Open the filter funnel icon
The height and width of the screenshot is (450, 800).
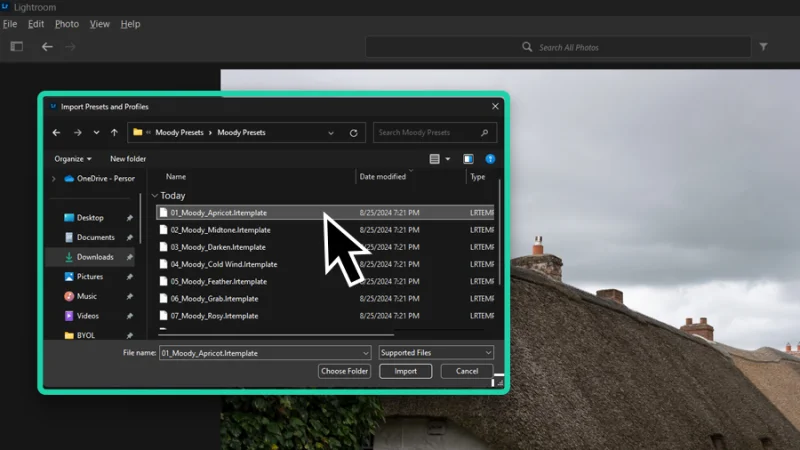tap(763, 47)
